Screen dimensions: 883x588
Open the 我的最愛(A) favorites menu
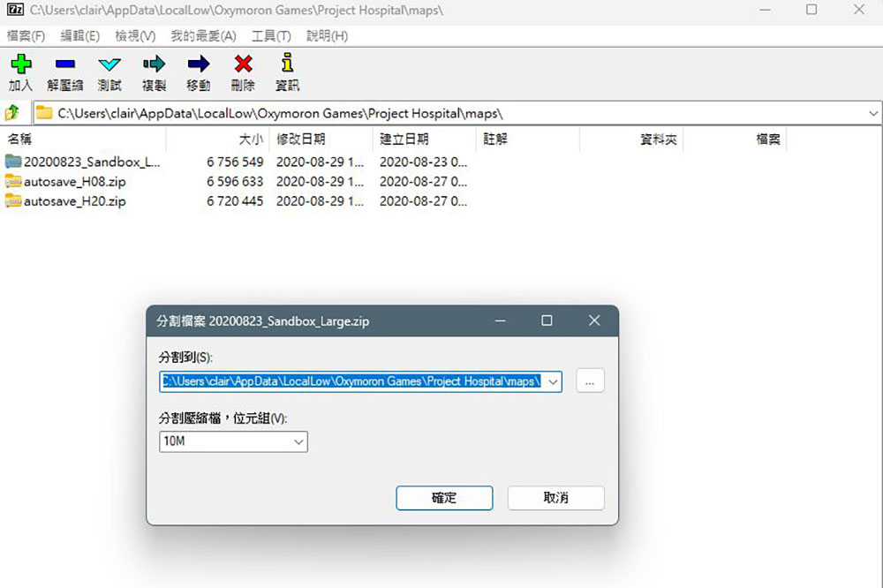point(203,36)
